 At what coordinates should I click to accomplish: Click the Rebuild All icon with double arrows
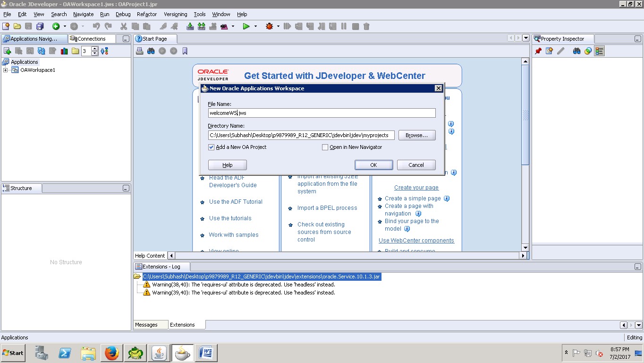point(201,26)
